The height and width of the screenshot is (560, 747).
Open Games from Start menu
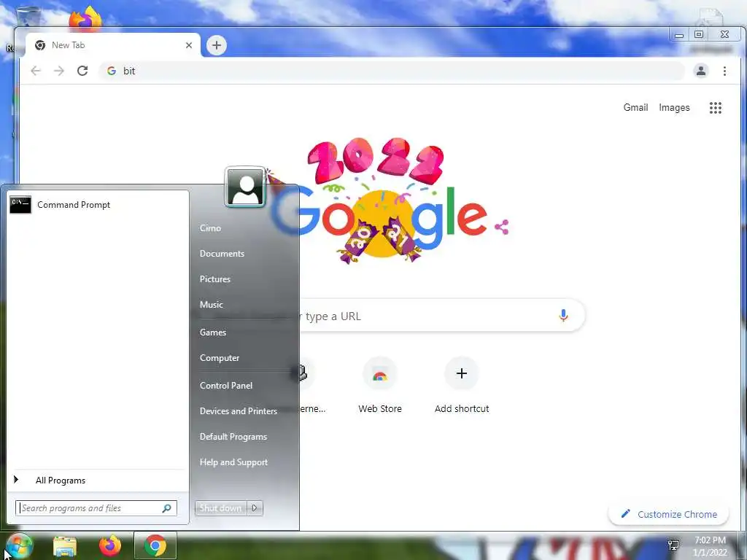point(212,332)
